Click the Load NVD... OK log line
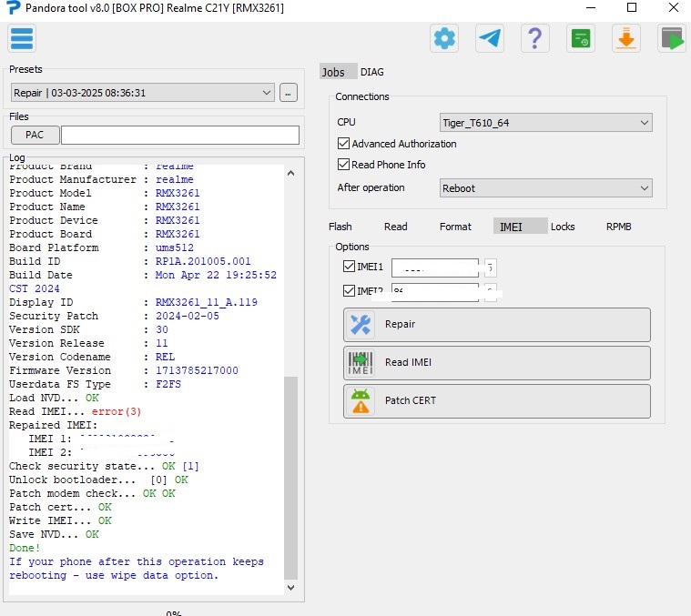 (x=55, y=398)
